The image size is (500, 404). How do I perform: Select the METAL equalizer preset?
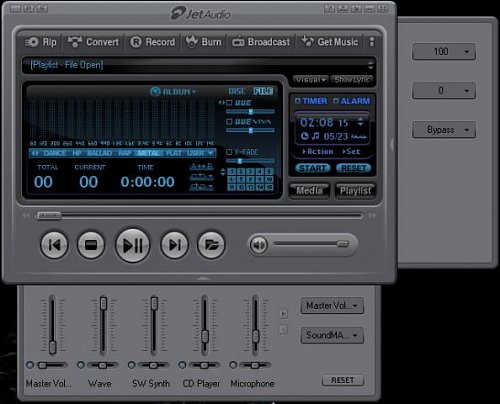pos(149,153)
